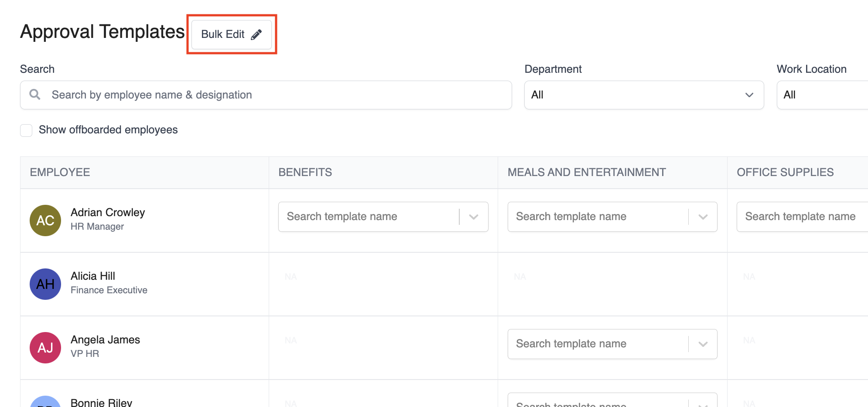Select the Adrian Crowley name text
Image resolution: width=868 pixels, height=407 pixels.
108,212
